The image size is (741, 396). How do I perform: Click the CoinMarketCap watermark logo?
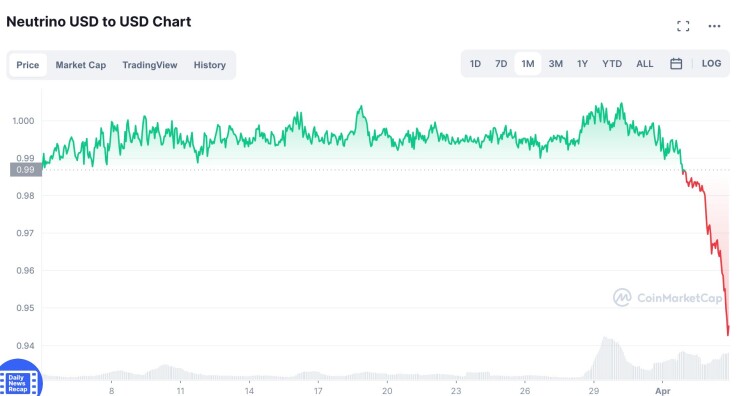(667, 298)
